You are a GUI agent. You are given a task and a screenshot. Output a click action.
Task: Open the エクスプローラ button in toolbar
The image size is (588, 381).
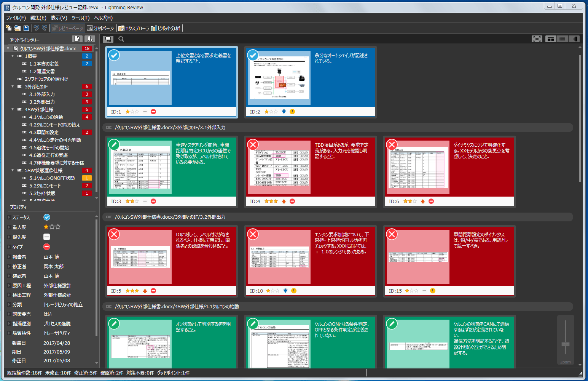pyautogui.click(x=134, y=28)
